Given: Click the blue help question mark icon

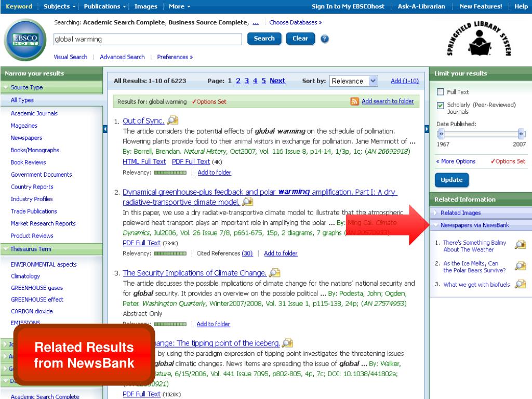Looking at the screenshot, I should click(325, 38).
